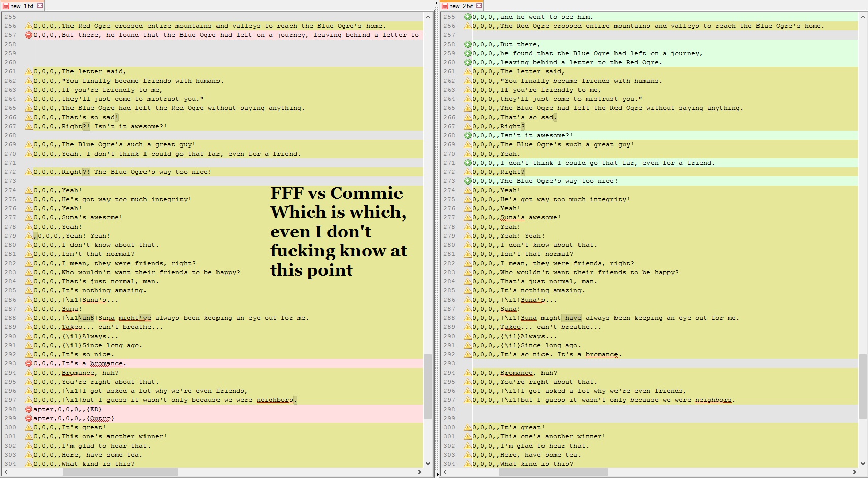
Task: Click warning marker on line 288, left pane
Action: [29, 318]
